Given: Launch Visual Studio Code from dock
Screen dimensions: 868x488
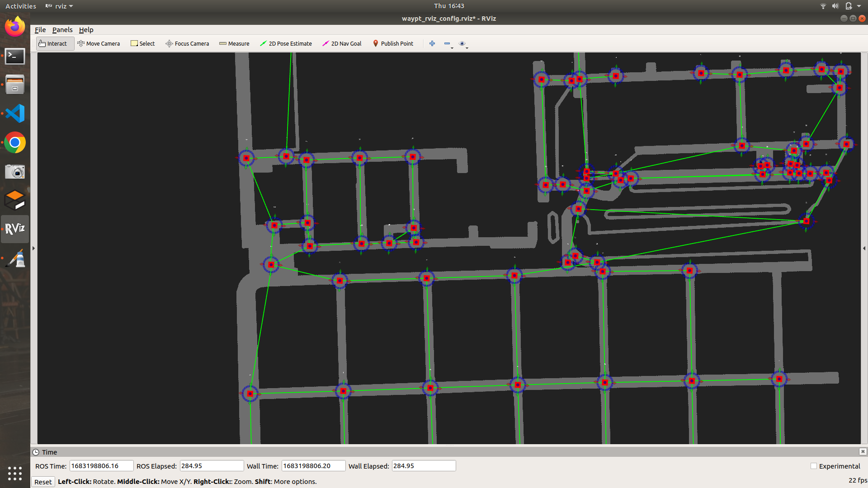Looking at the screenshot, I should [x=15, y=113].
